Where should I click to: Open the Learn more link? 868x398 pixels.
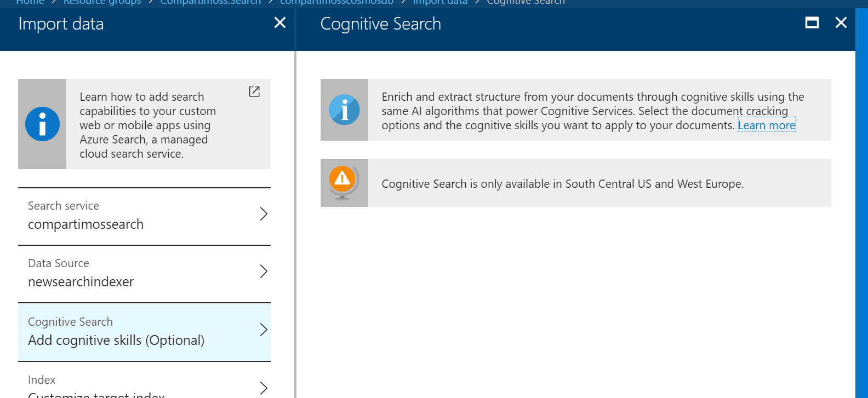(x=767, y=125)
